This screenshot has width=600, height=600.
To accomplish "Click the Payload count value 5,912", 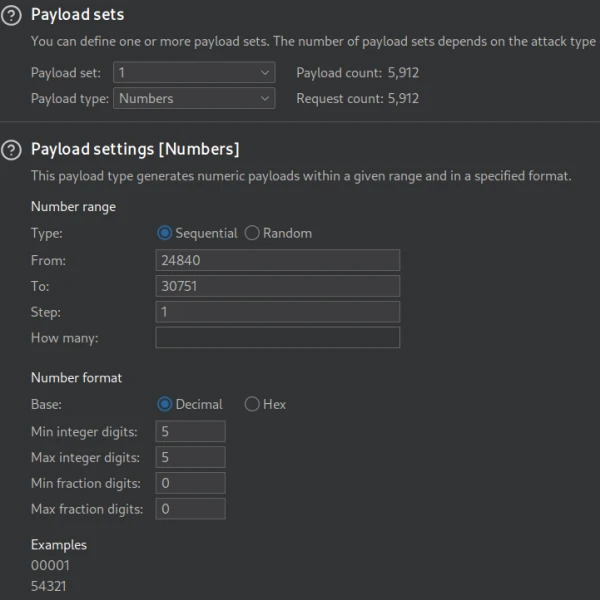I will pos(402,73).
